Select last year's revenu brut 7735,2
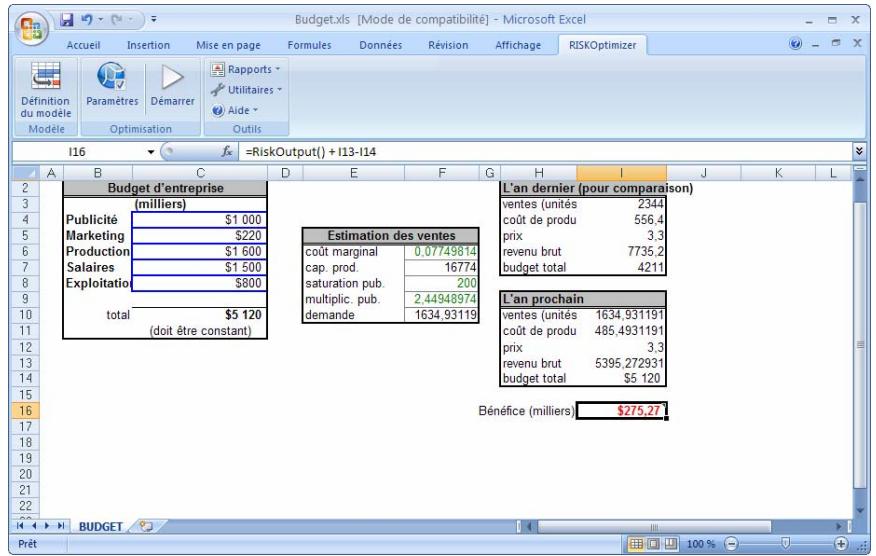This screenshot has height=556, width=876. [x=621, y=251]
